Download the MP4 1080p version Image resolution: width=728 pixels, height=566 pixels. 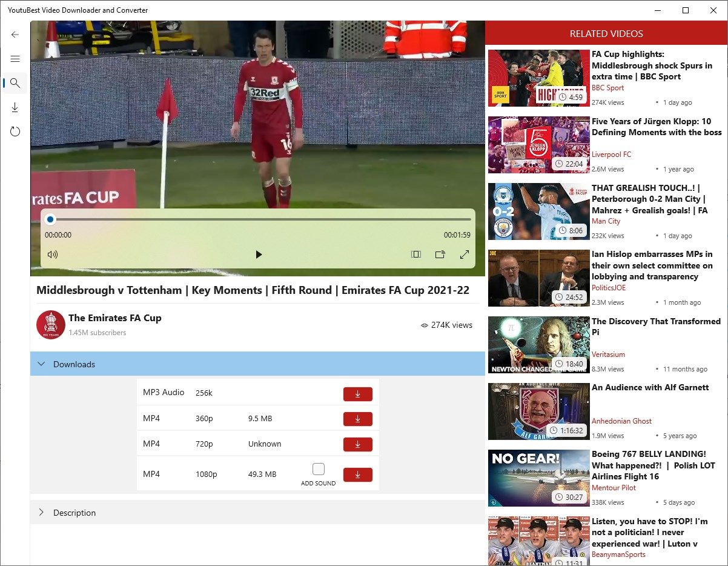(x=358, y=474)
